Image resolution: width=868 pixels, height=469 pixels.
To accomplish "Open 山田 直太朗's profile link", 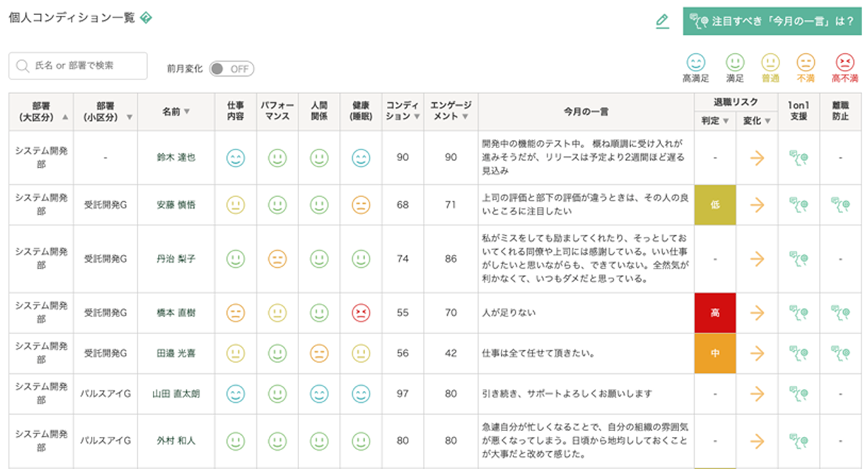I will (x=176, y=394).
